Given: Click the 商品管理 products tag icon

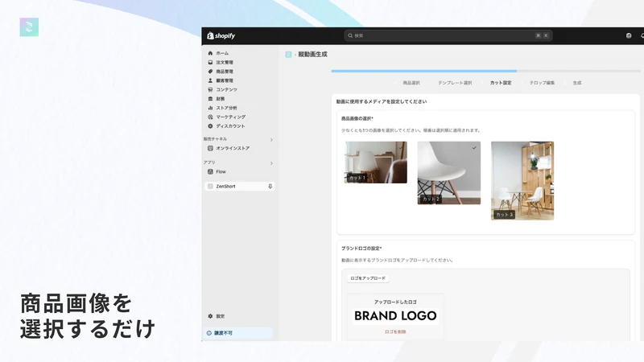Looking at the screenshot, I should pos(210,72).
